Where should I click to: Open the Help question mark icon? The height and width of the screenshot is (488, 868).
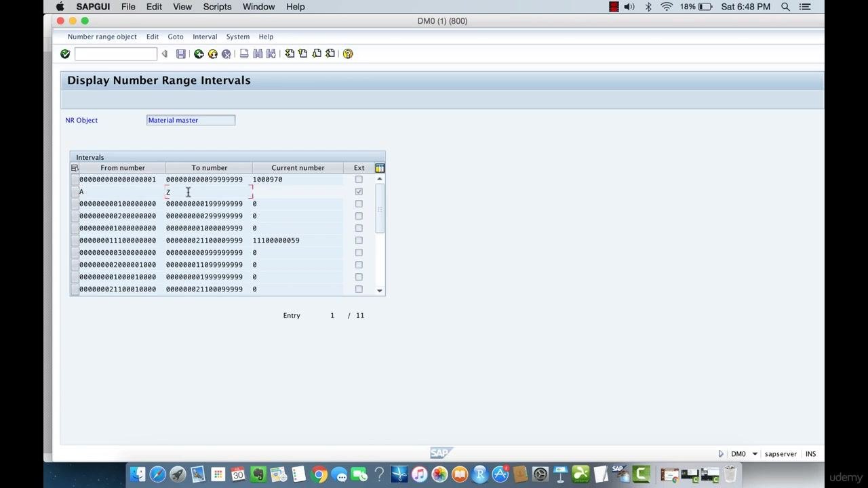(x=348, y=54)
